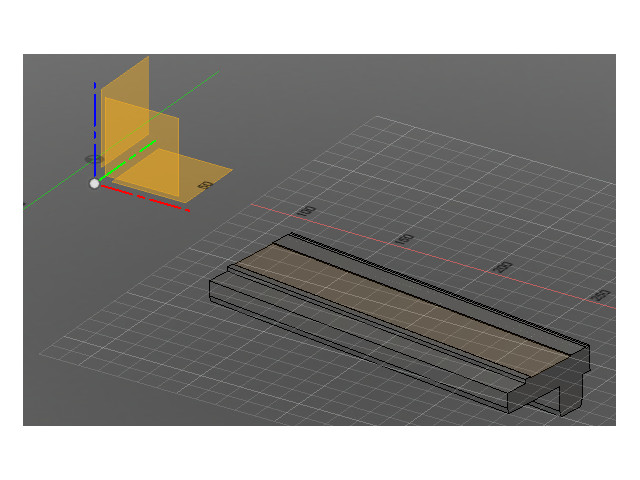The width and height of the screenshot is (640, 480).
Task: Click the "150" grid label
Action: [404, 239]
